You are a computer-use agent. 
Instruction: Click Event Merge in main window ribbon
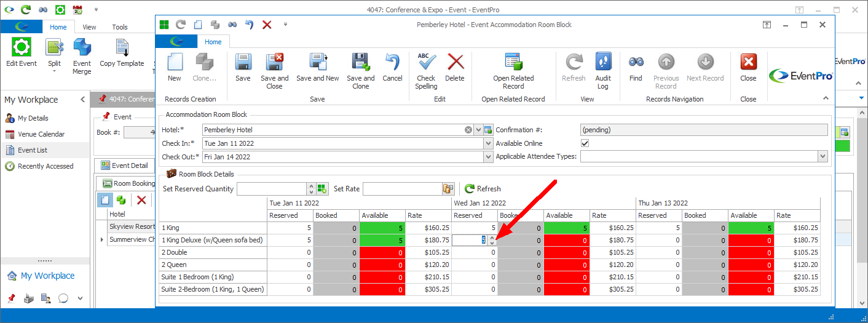coord(82,57)
